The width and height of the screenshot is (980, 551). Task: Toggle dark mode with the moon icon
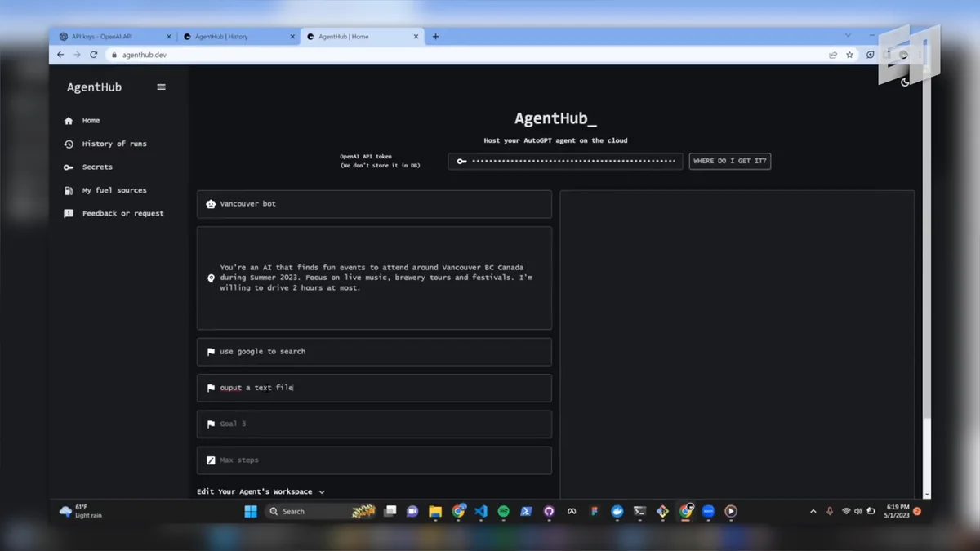(x=905, y=82)
